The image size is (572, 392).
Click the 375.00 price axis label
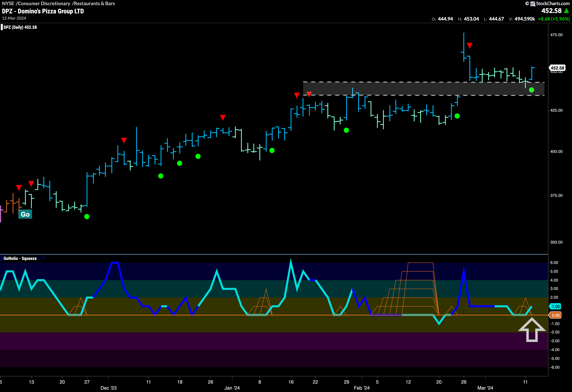(x=556, y=196)
